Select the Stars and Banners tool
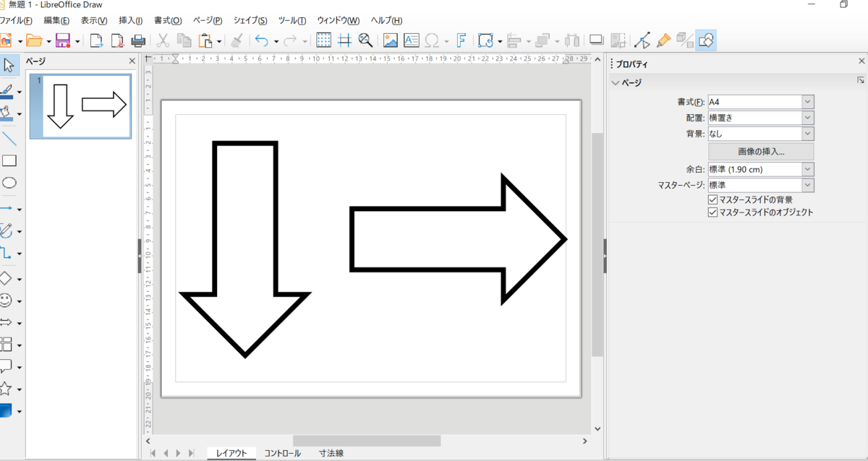This screenshot has width=868, height=461. click(6, 388)
